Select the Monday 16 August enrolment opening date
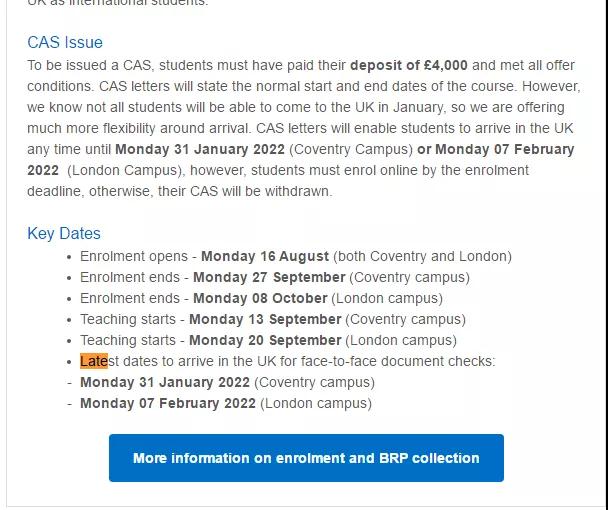Screen dimensions: 608x510 point(265,256)
